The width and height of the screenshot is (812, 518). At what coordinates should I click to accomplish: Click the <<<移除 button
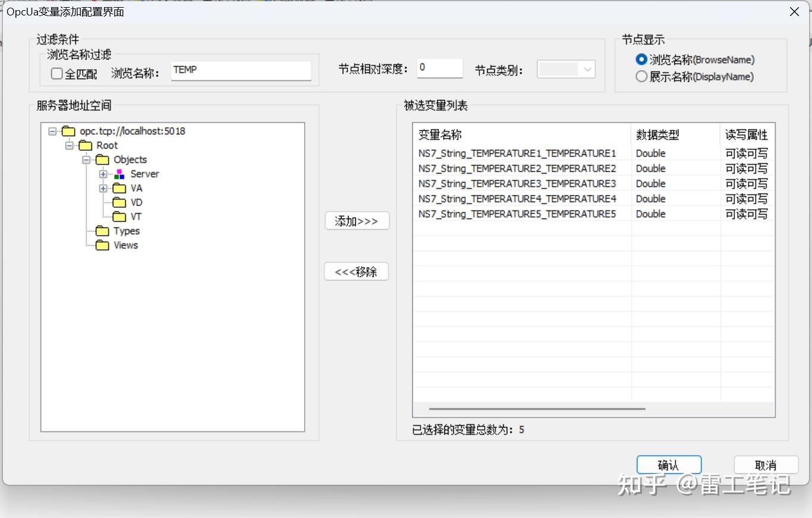click(356, 271)
